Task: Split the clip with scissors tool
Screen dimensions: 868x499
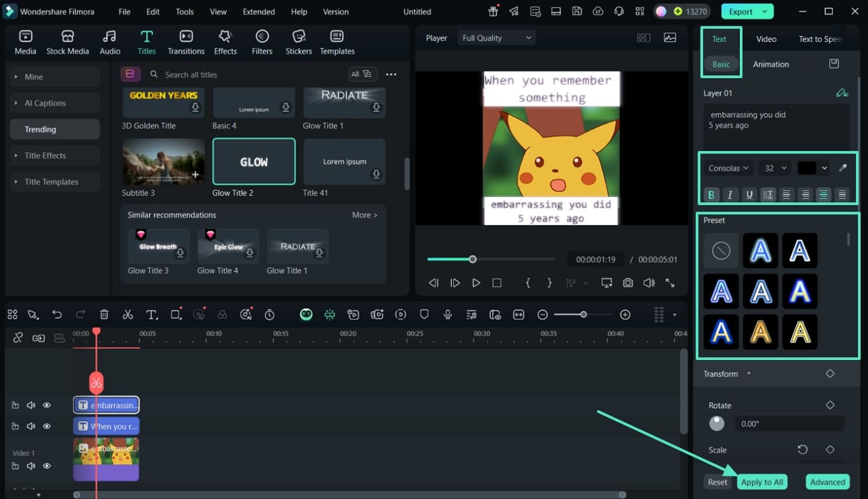Action: coord(128,315)
